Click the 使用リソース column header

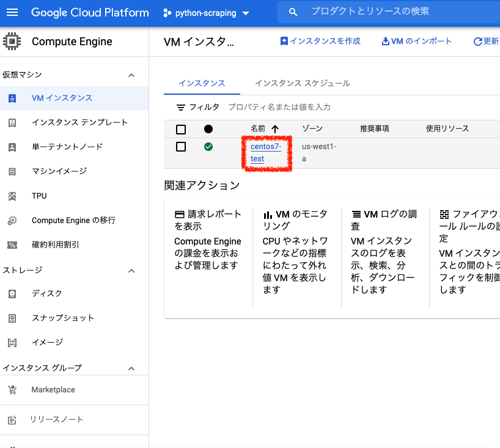pyautogui.click(x=447, y=128)
